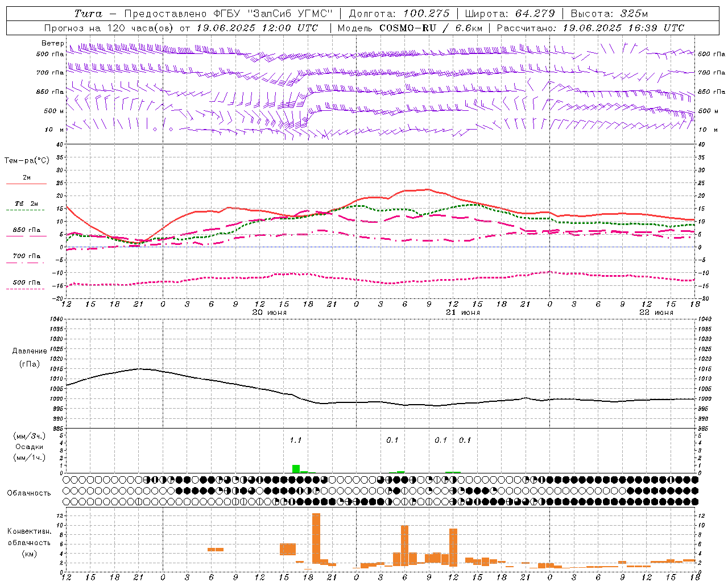Click the Тем-ра(°C) axis title

coord(27,161)
